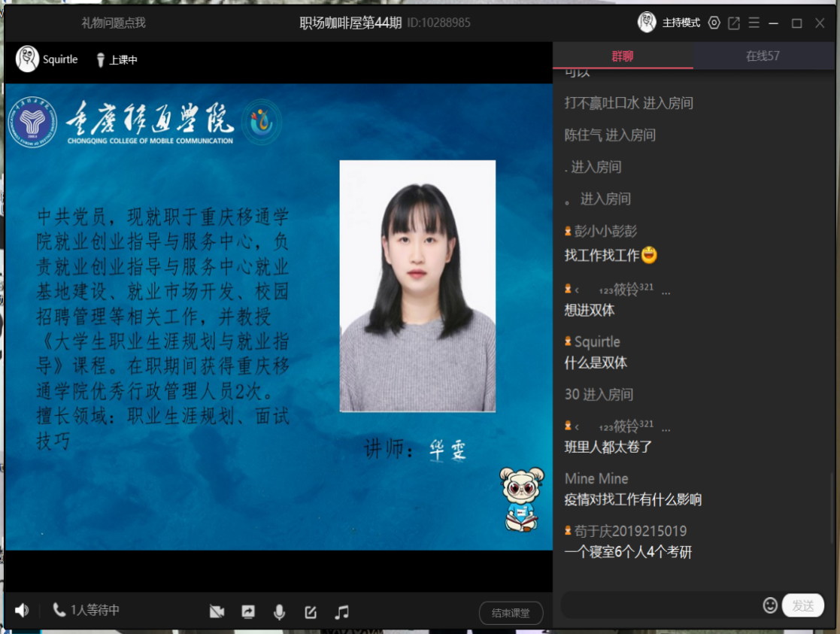Open the waiting callers phone icon
Image resolution: width=840 pixels, height=634 pixels.
point(59,610)
